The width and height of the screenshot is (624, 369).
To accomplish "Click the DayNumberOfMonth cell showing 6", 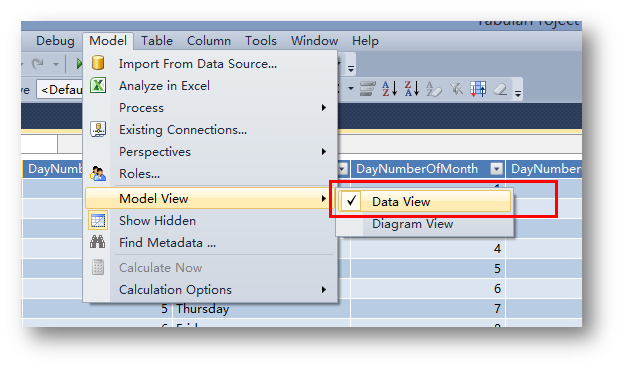I will pyautogui.click(x=428, y=288).
